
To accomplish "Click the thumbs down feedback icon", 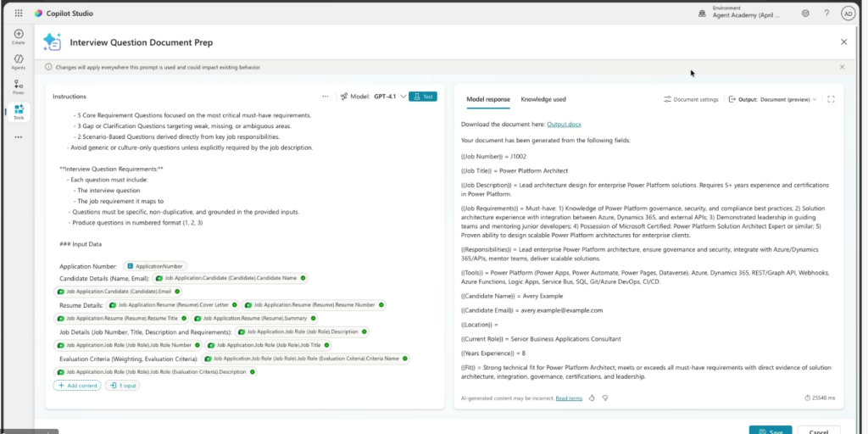I will (x=605, y=398).
